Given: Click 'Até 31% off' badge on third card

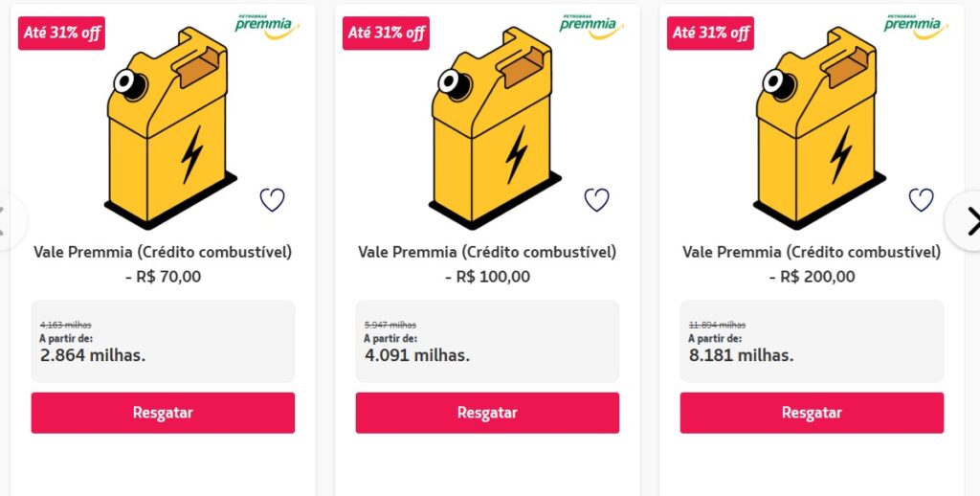Looking at the screenshot, I should point(711,33).
